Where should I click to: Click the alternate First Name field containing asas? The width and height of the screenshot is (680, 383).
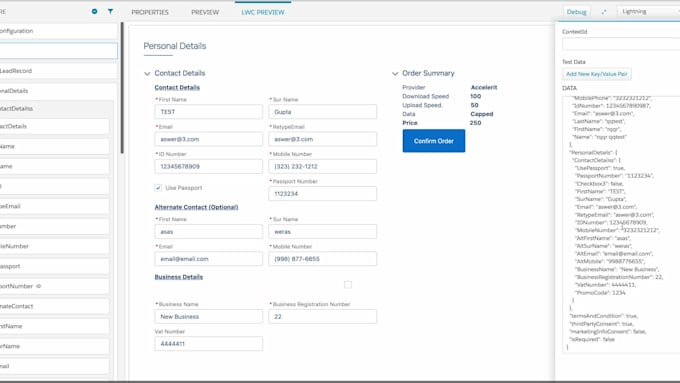pos(208,232)
